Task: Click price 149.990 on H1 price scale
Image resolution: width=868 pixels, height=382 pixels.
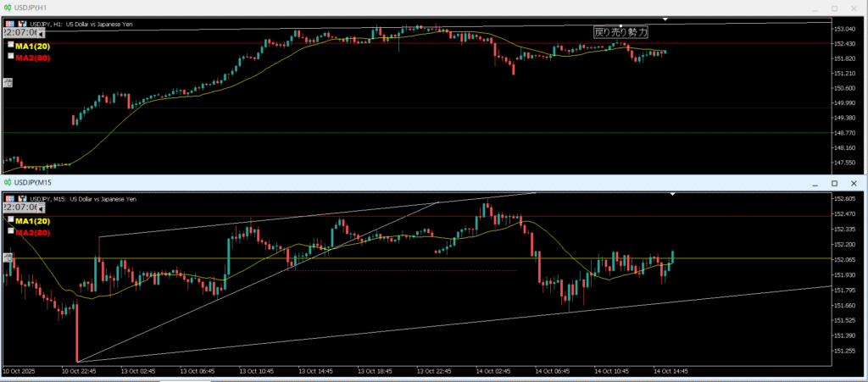Action: (x=847, y=103)
